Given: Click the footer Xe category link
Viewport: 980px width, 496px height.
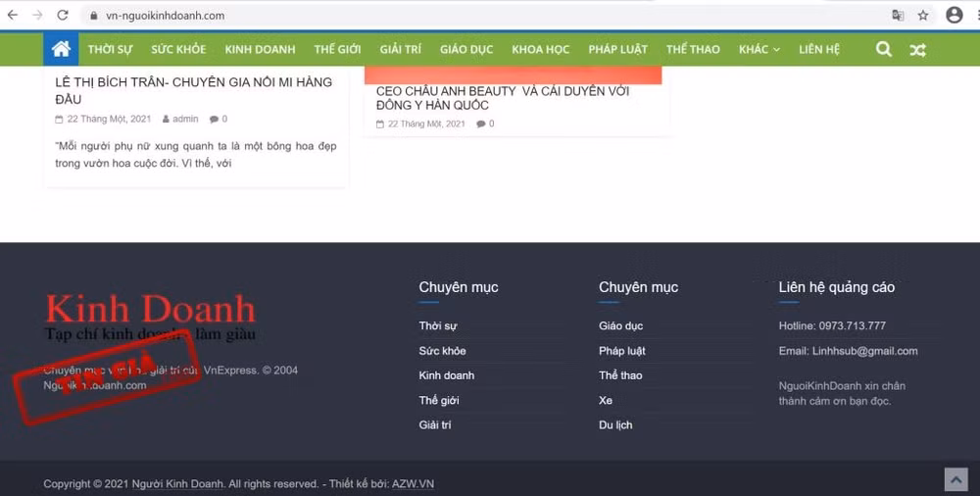Looking at the screenshot, I should pyautogui.click(x=606, y=400).
